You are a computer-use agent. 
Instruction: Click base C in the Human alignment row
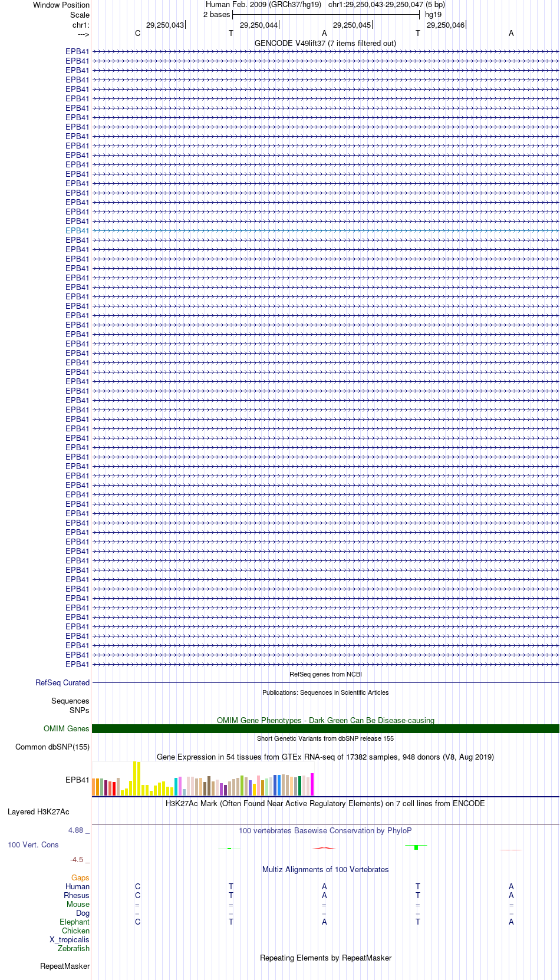point(138,887)
